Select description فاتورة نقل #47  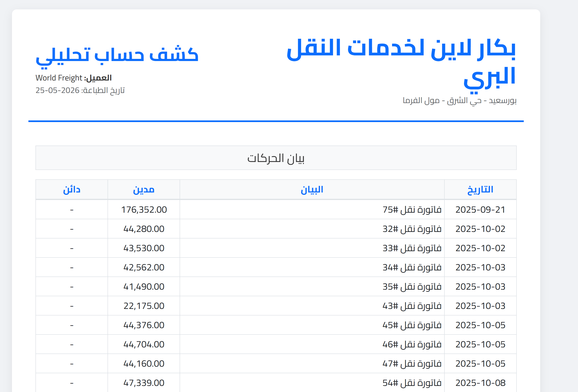coord(412,364)
